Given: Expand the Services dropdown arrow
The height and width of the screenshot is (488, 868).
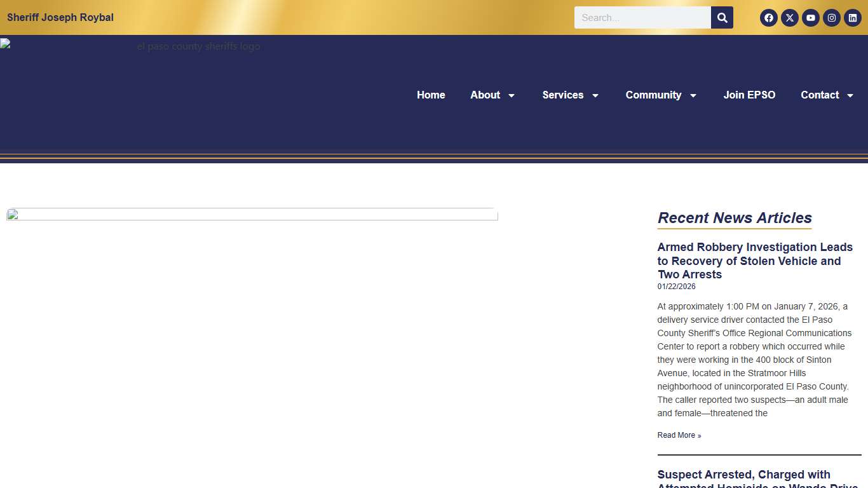Looking at the screenshot, I should coord(595,95).
